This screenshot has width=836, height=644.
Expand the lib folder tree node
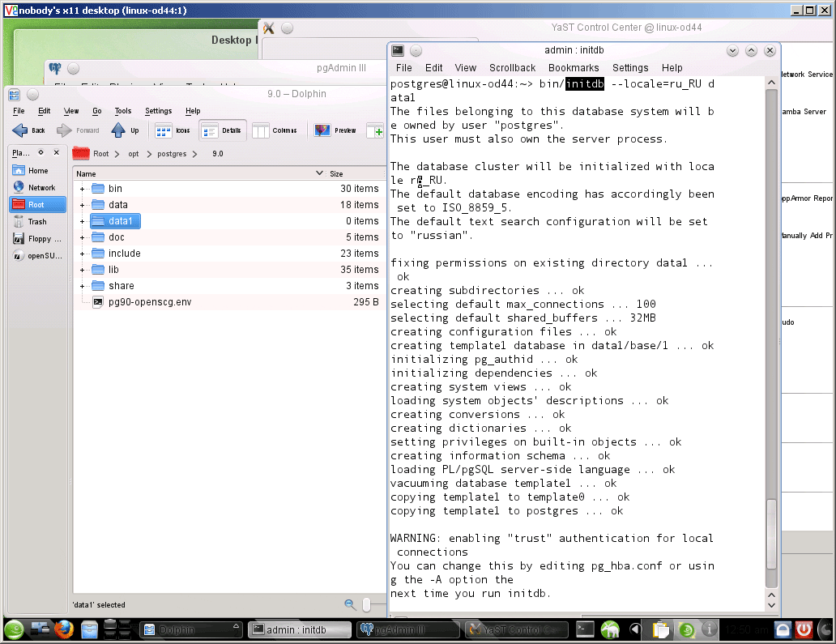click(x=82, y=271)
